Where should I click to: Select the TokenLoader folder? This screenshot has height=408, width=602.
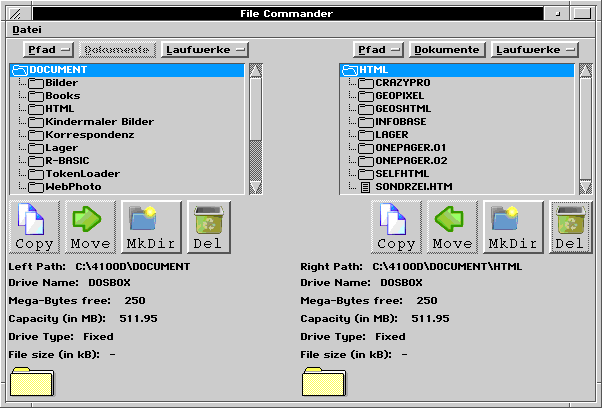point(127,174)
